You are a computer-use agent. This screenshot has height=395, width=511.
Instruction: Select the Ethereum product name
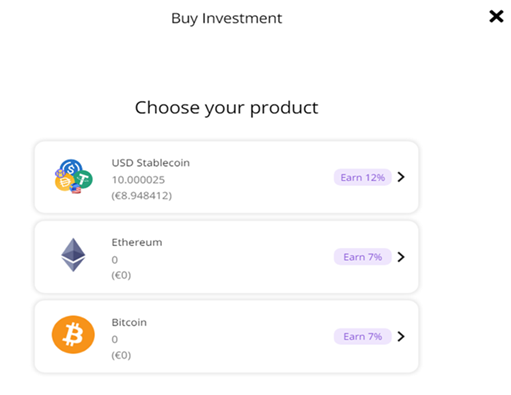(x=137, y=242)
